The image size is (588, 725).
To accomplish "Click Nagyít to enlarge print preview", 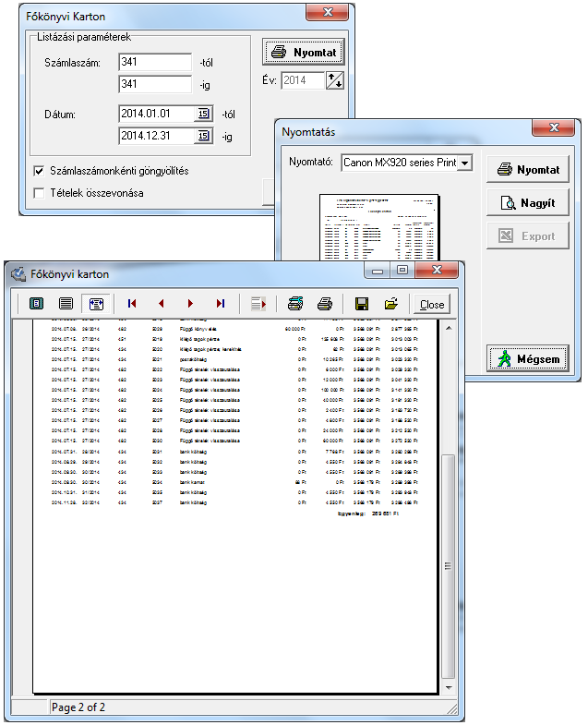I will click(x=528, y=202).
